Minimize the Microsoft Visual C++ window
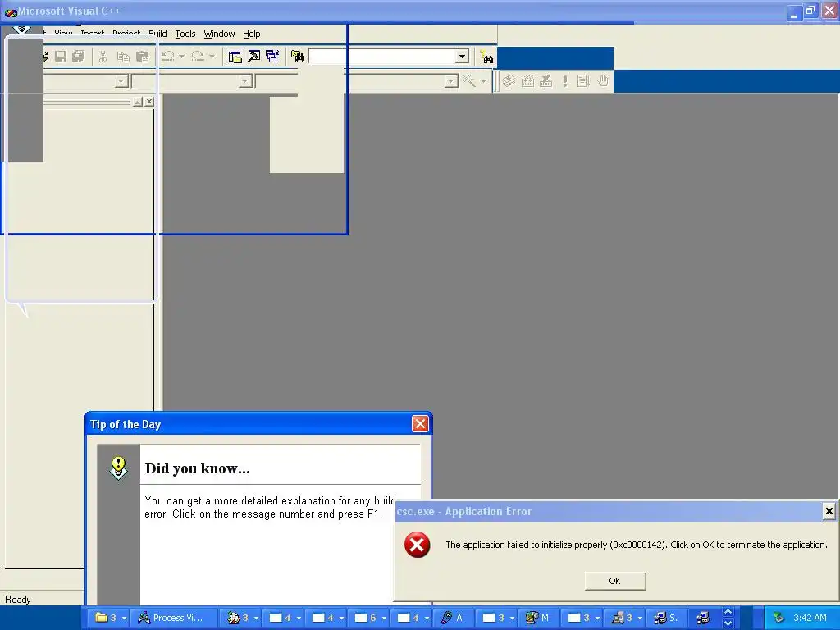The width and height of the screenshot is (840, 630). 794,12
